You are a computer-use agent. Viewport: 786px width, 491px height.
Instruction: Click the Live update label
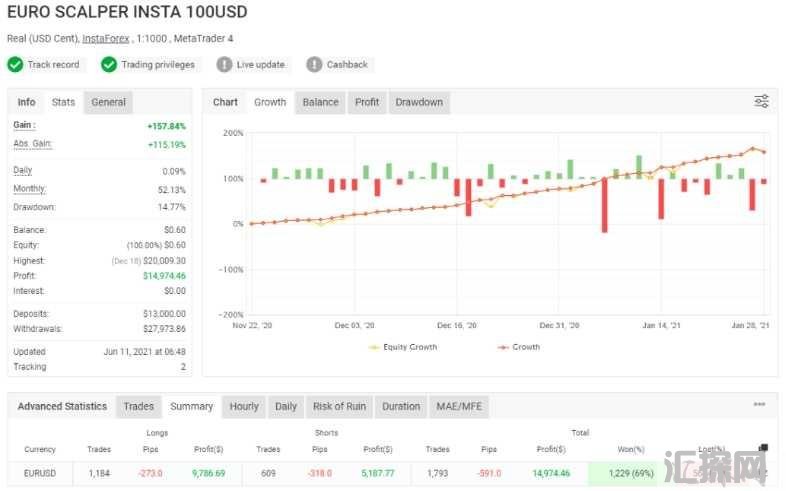tap(261, 65)
